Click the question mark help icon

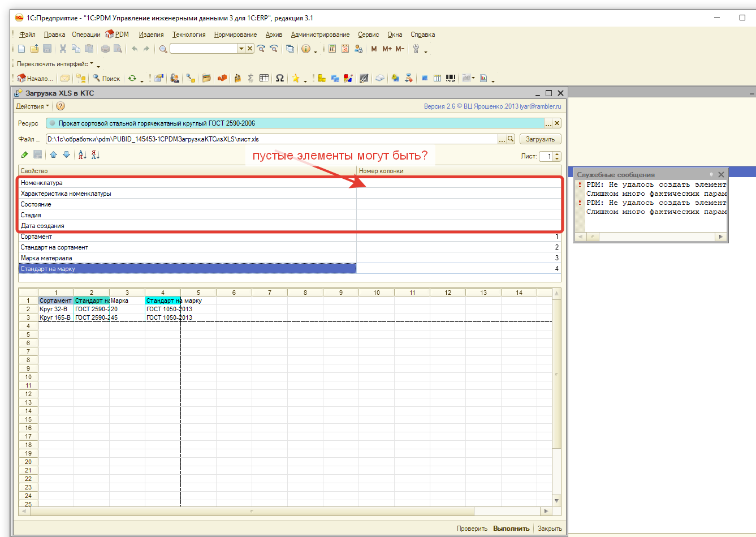pyautogui.click(x=61, y=106)
